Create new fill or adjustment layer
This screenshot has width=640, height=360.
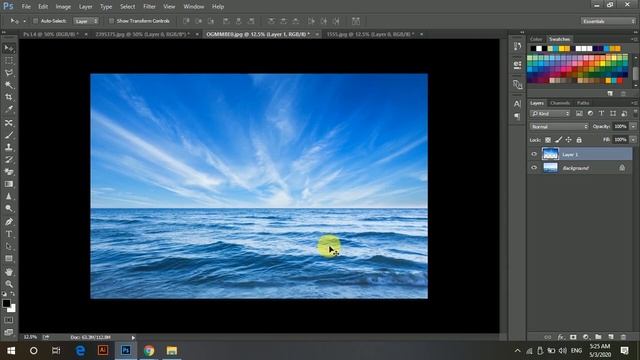tap(586, 337)
